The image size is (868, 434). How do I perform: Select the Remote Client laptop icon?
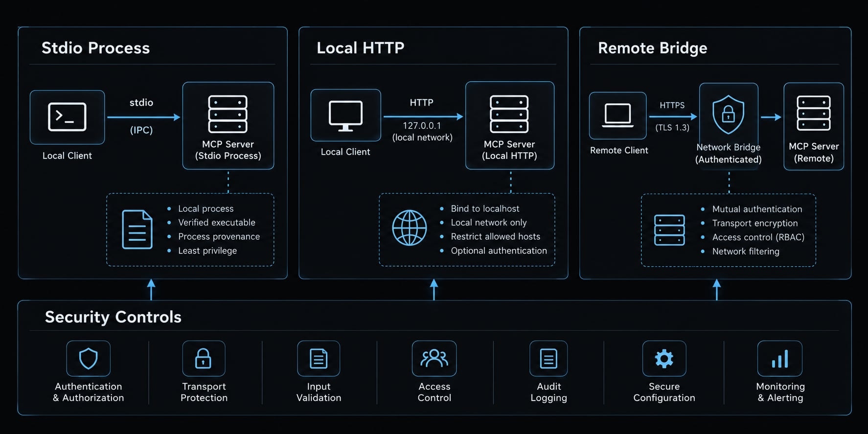click(617, 115)
